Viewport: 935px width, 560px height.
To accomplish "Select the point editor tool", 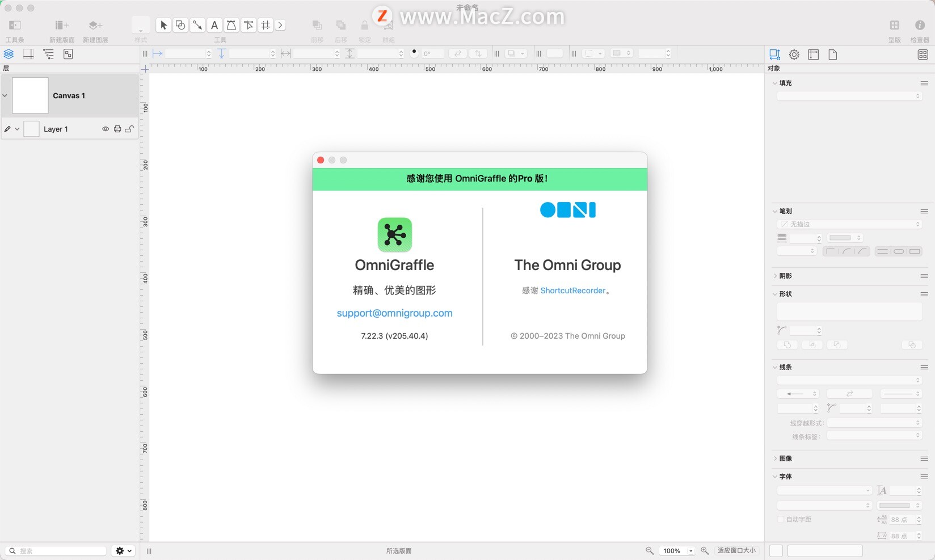I will [x=249, y=25].
